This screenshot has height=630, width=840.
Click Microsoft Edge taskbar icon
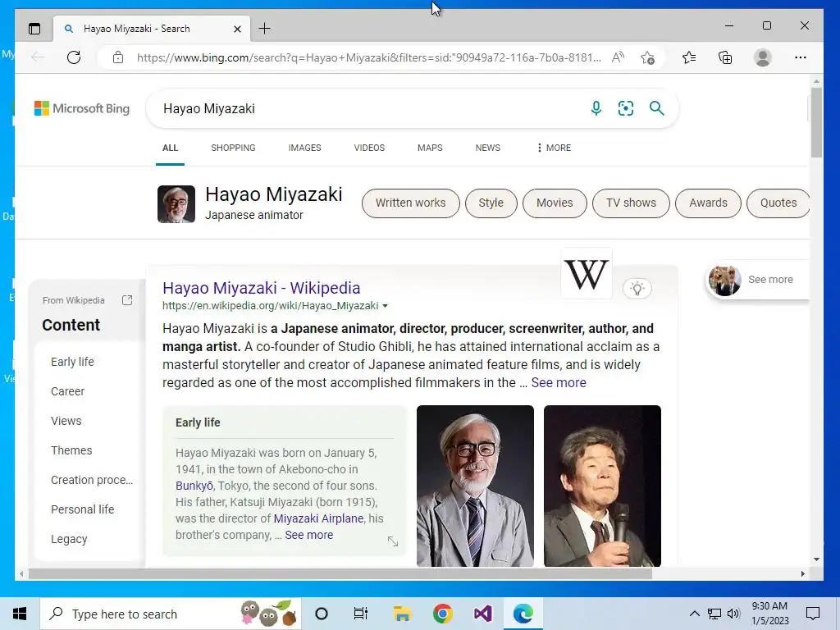coord(523,614)
